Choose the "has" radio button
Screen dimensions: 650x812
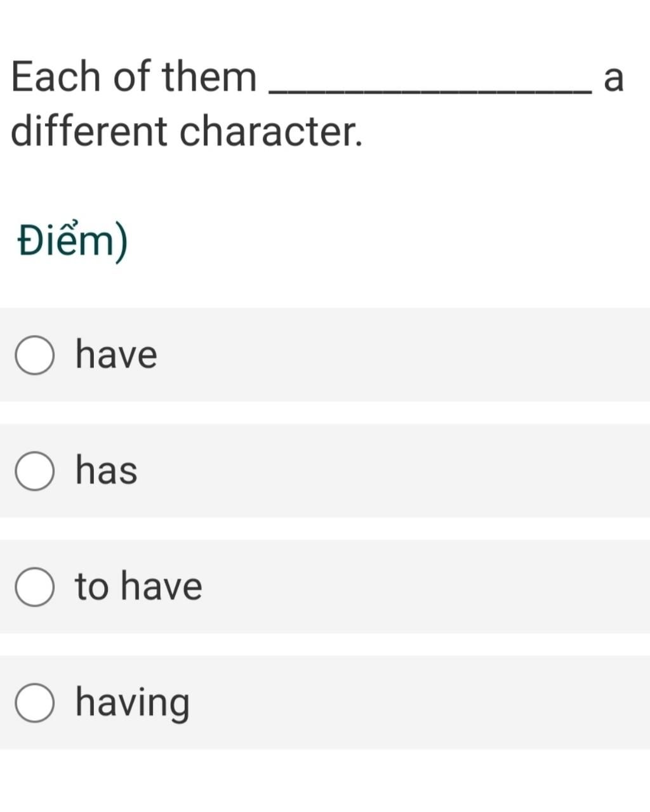click(34, 471)
